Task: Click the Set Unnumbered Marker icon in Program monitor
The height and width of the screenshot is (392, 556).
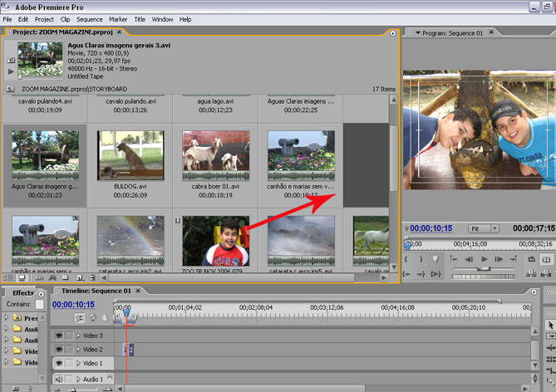Action: 434,259
